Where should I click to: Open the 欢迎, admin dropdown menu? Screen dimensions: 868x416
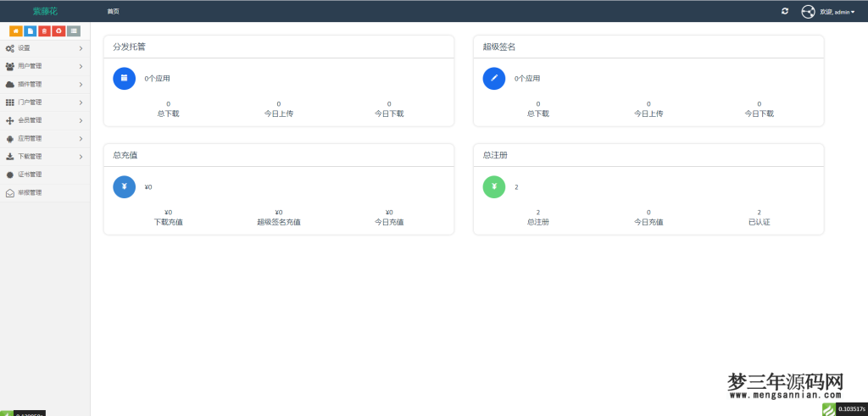837,12
